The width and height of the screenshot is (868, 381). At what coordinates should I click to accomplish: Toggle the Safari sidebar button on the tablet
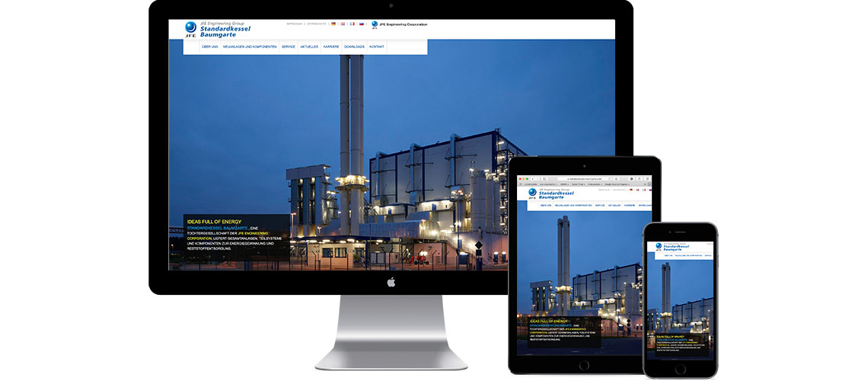(544, 179)
